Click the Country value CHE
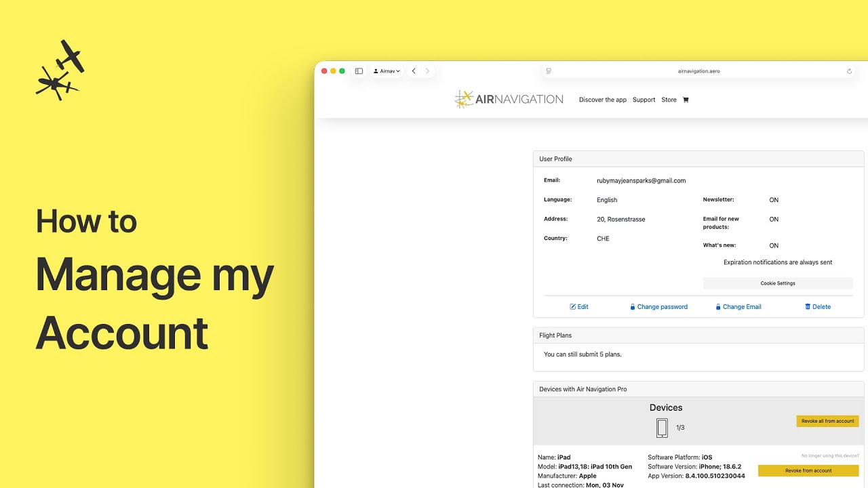Image resolution: width=868 pixels, height=488 pixels. pos(603,239)
